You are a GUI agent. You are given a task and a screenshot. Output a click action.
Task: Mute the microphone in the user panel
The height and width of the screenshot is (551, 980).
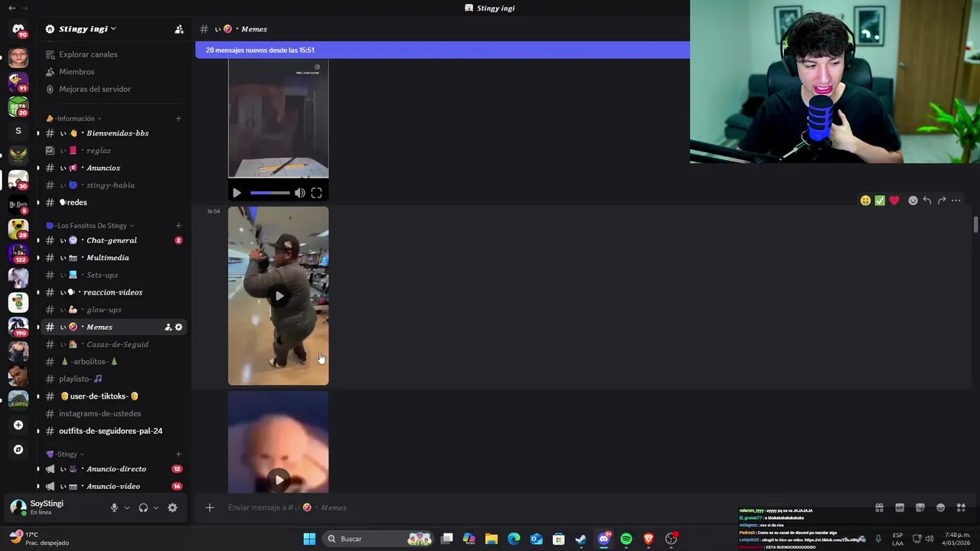(114, 507)
